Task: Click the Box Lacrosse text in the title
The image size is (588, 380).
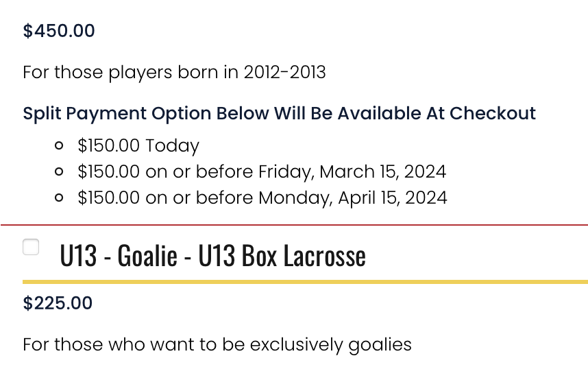Action: (x=304, y=255)
